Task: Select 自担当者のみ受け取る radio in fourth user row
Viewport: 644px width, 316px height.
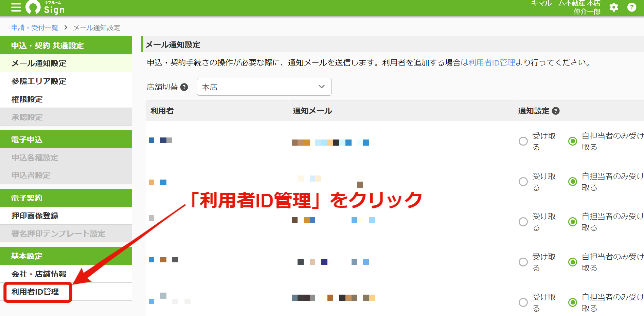Action: click(573, 262)
